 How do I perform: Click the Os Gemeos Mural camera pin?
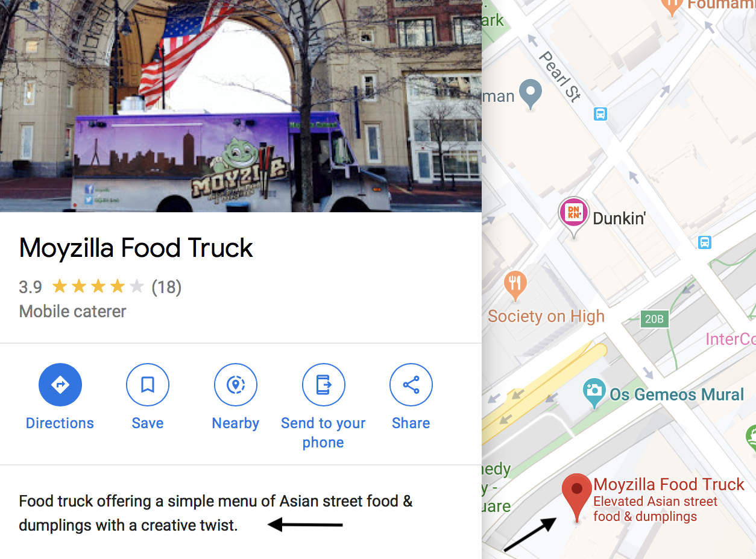(x=594, y=393)
